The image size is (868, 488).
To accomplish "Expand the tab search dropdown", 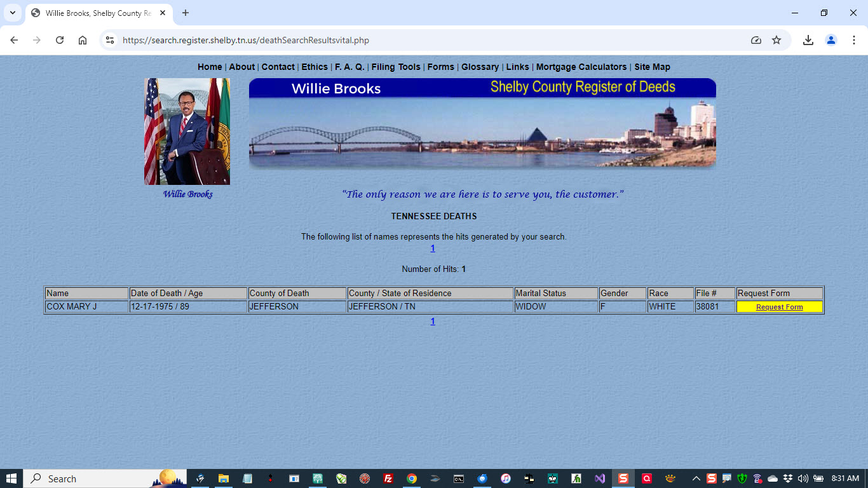I will [12, 13].
